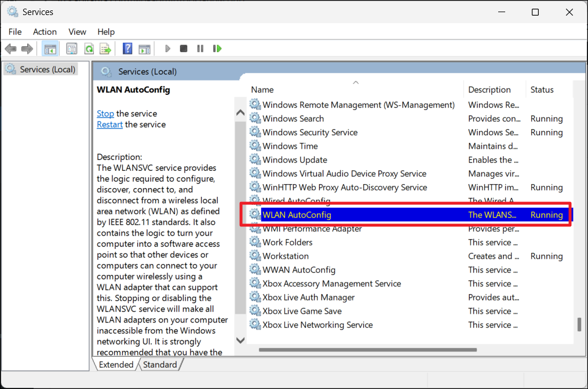Click the Stop the service link
This screenshot has width=588, height=389.
pos(105,113)
